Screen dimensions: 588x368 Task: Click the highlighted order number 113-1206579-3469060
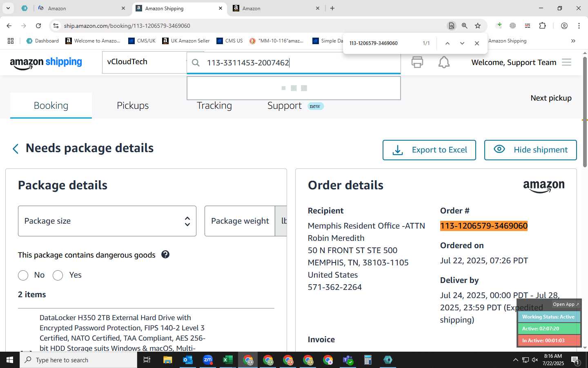[484, 226]
